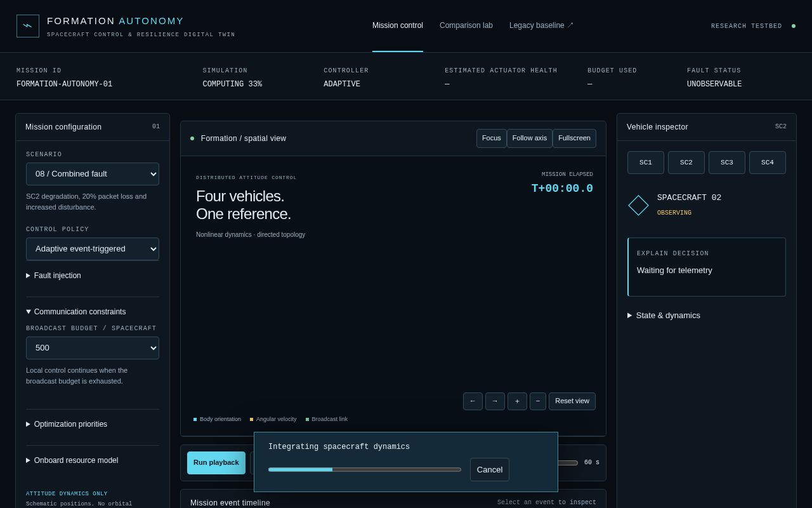Zoom out with the minus button

click(538, 401)
